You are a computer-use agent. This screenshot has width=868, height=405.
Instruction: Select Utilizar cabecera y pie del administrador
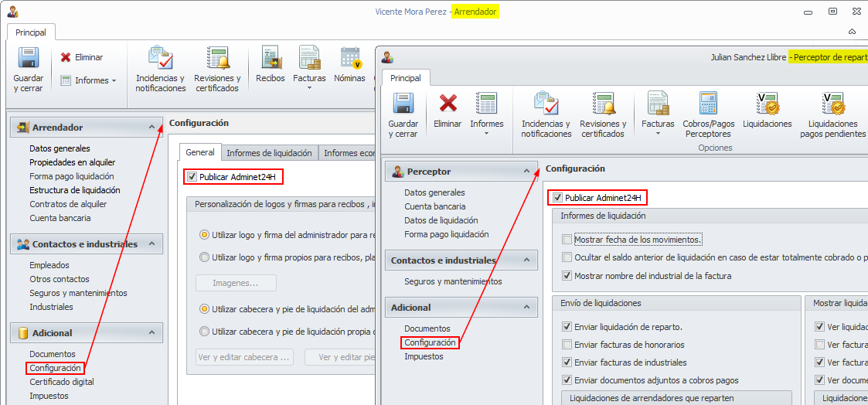[204, 308]
